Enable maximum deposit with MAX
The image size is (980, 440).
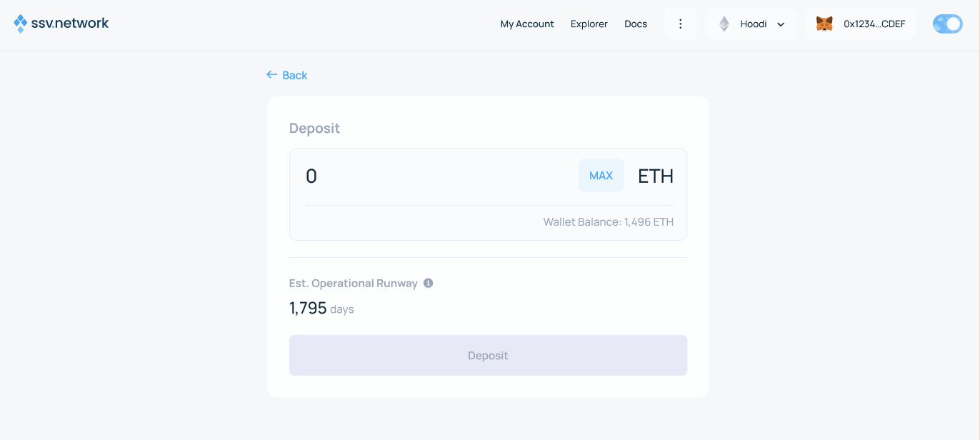click(600, 175)
